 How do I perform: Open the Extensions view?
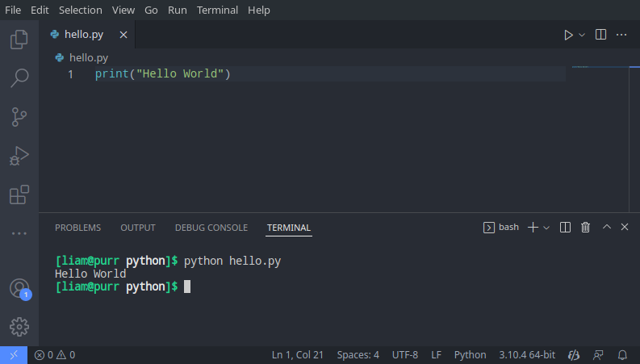tap(19, 195)
